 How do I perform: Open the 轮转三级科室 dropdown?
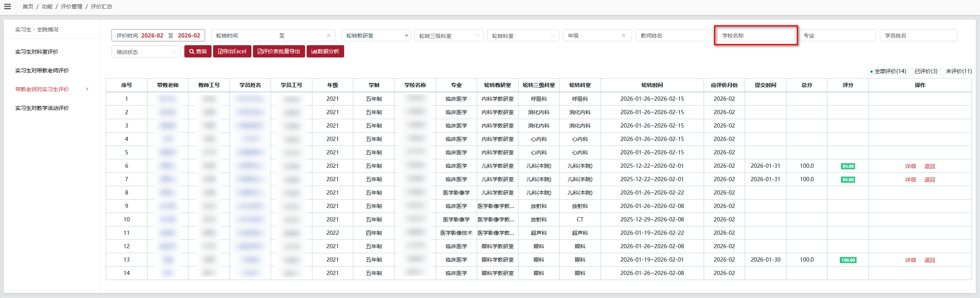click(x=449, y=36)
